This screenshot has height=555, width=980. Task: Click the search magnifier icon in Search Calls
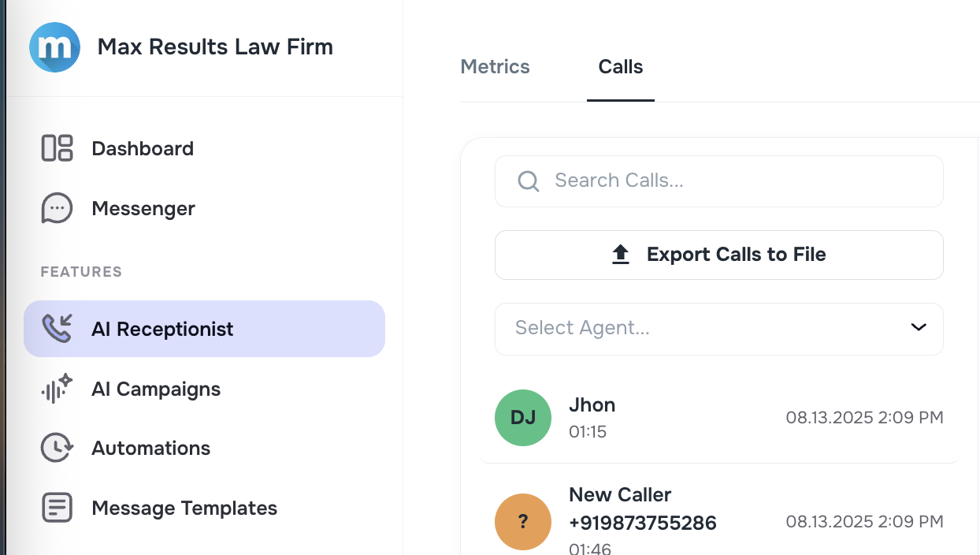[x=528, y=181]
